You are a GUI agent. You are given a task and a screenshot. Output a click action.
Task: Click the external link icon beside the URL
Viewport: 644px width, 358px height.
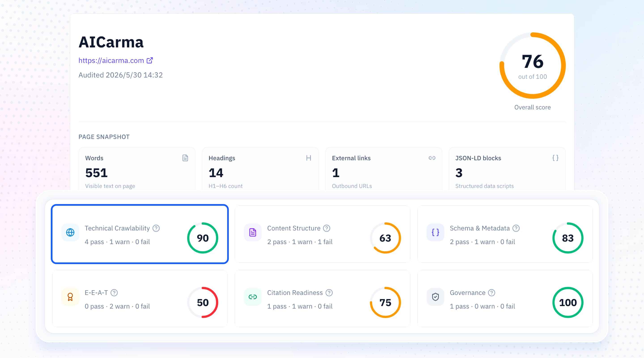tap(150, 61)
